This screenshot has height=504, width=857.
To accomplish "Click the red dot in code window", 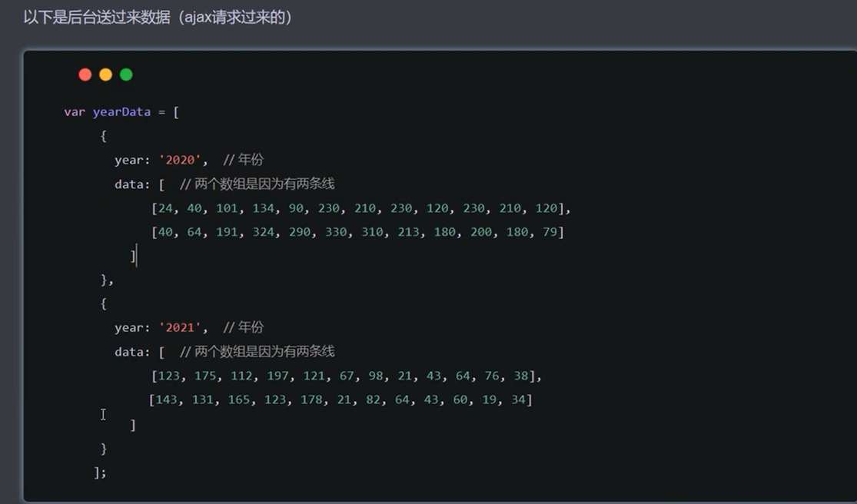I will [x=85, y=75].
